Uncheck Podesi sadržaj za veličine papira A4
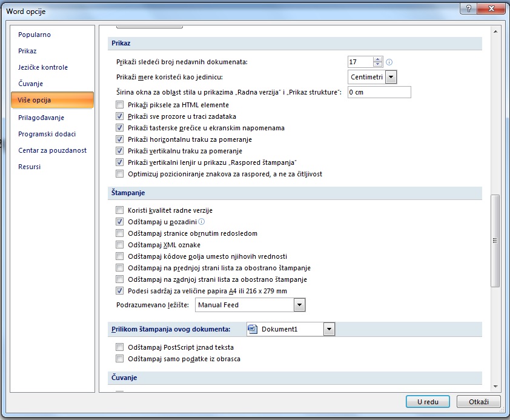 pos(120,291)
